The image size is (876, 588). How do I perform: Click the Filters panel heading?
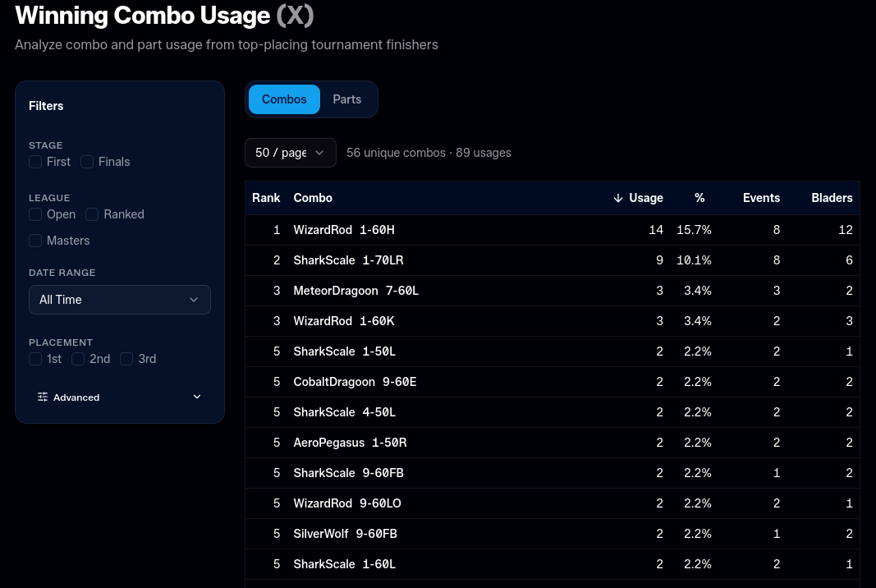(x=46, y=106)
